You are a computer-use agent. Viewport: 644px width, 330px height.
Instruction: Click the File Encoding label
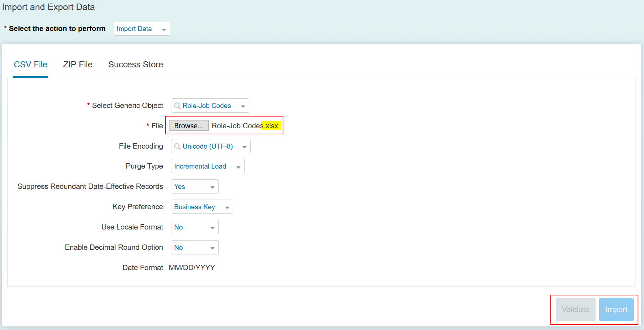point(141,146)
